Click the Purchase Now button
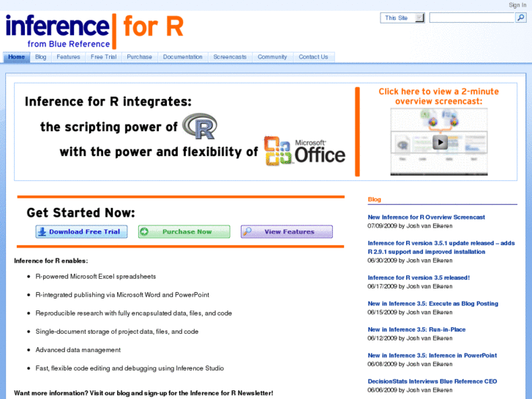 [x=184, y=231]
